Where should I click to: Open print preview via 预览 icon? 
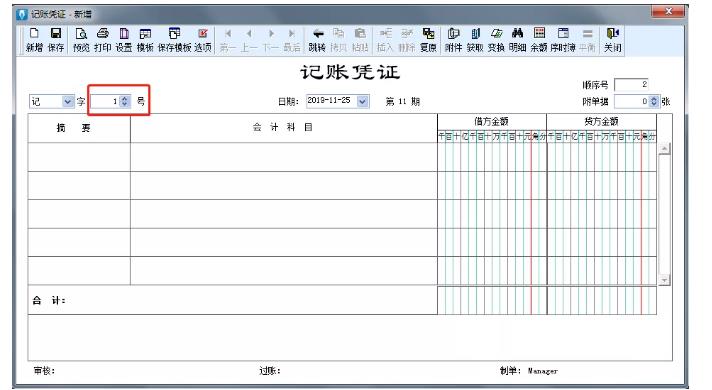[x=81, y=39]
